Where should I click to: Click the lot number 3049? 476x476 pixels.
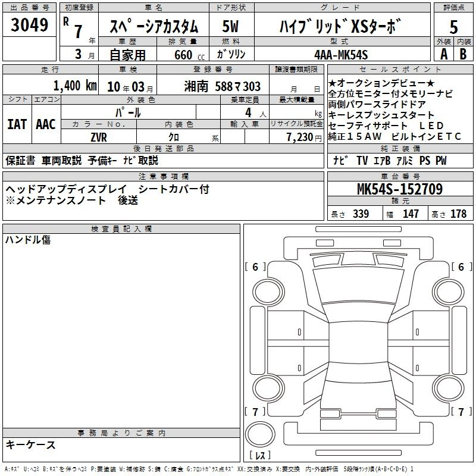(29, 25)
